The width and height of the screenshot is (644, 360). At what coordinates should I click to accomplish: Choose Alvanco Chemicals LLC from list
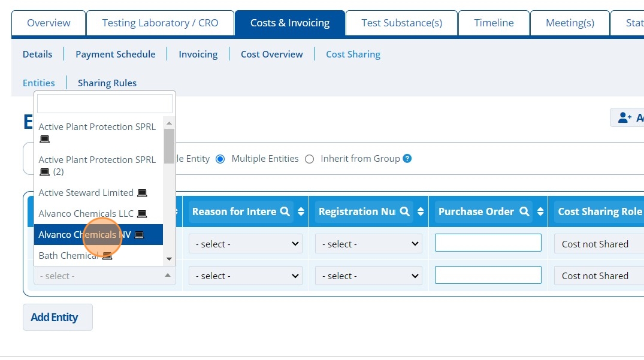click(99, 213)
